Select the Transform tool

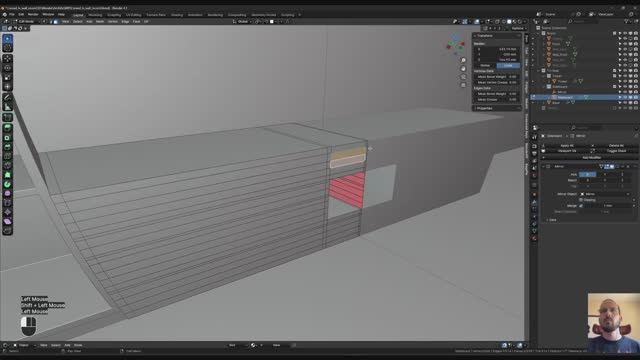click(7, 87)
